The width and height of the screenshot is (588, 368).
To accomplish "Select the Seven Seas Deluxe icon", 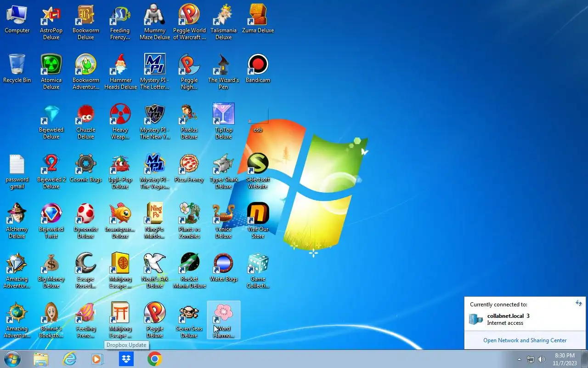I will click(x=189, y=320).
